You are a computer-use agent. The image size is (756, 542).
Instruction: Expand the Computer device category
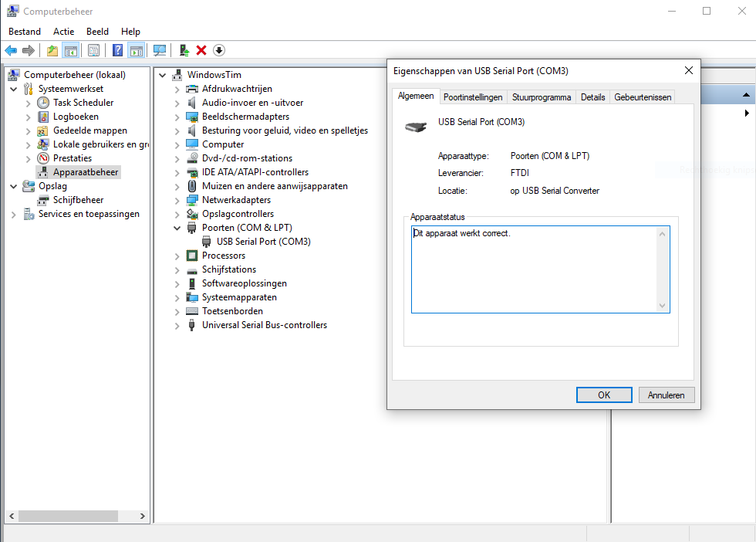[177, 145]
